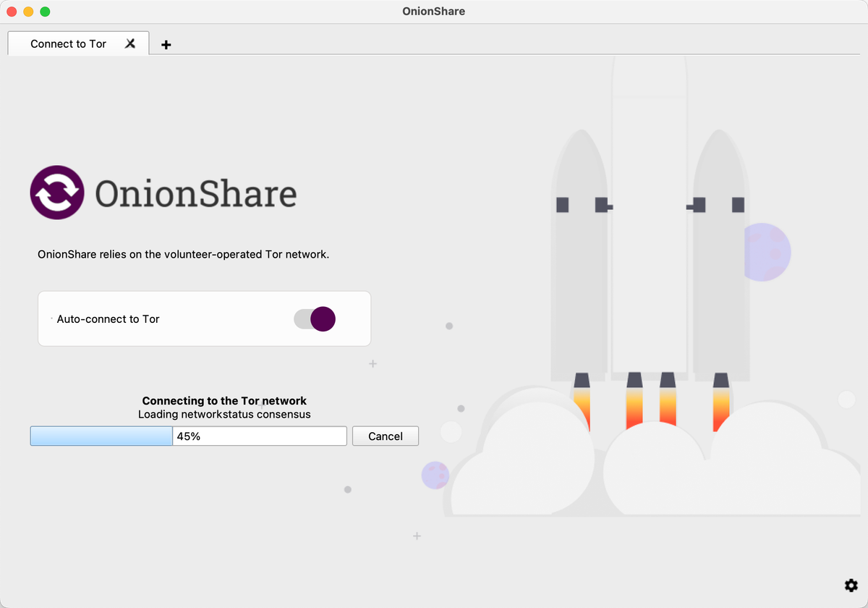Select the Connect to Tor tab
The image size is (868, 608).
tap(67, 43)
